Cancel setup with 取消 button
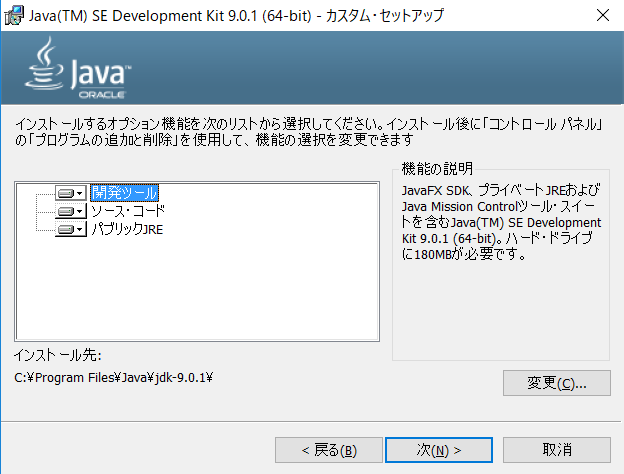The image size is (624, 474). click(557, 450)
